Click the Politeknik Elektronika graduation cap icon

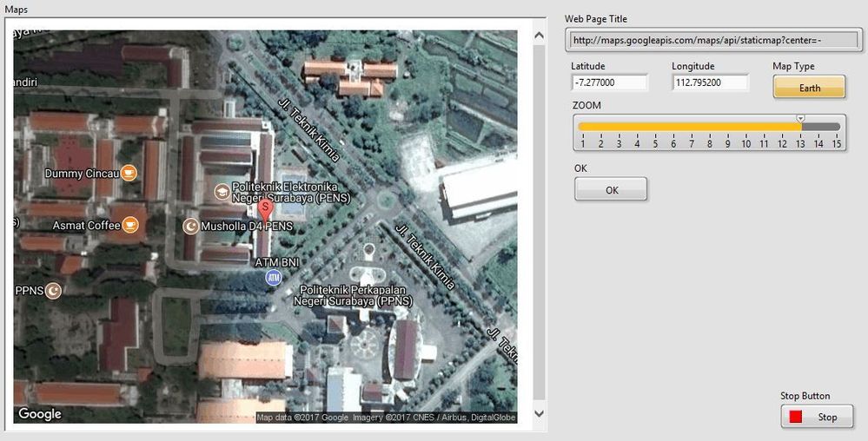(x=222, y=192)
